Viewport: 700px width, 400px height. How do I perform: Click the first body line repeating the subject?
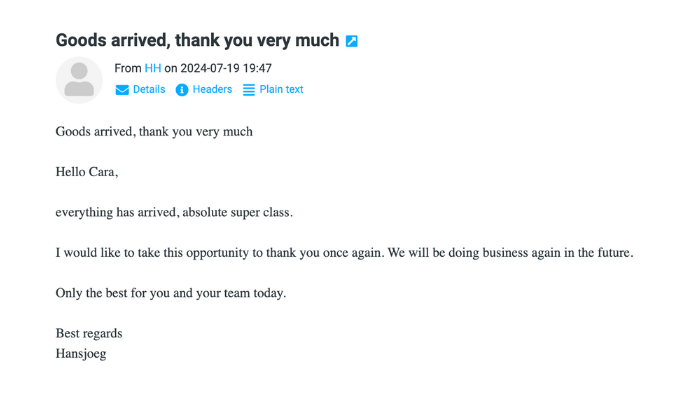tap(154, 132)
